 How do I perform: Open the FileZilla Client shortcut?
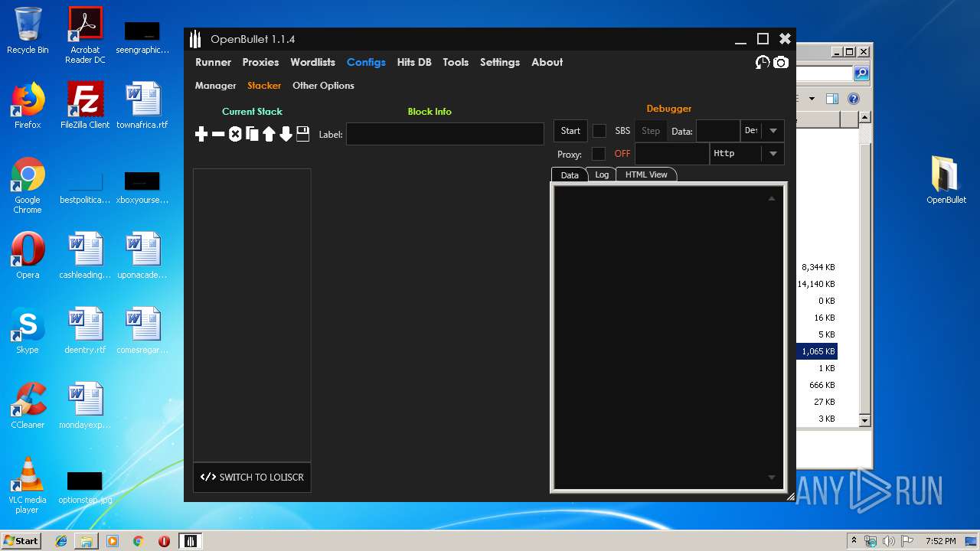[85, 106]
